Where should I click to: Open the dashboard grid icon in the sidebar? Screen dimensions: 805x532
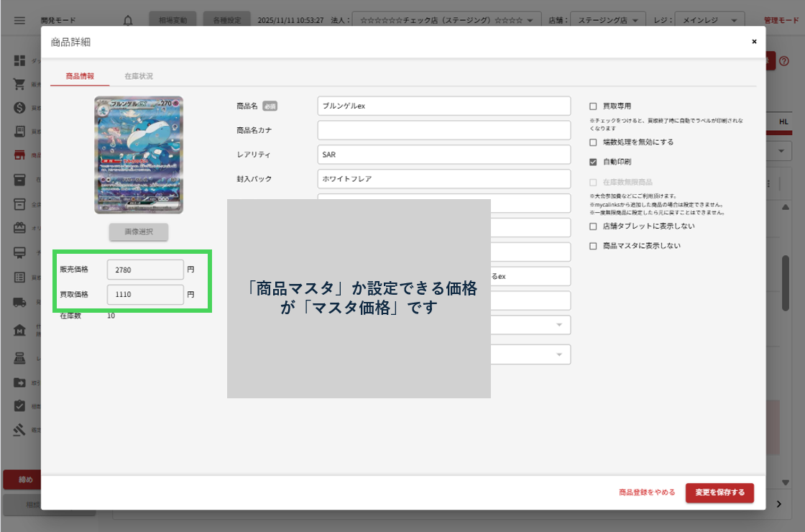click(x=19, y=60)
